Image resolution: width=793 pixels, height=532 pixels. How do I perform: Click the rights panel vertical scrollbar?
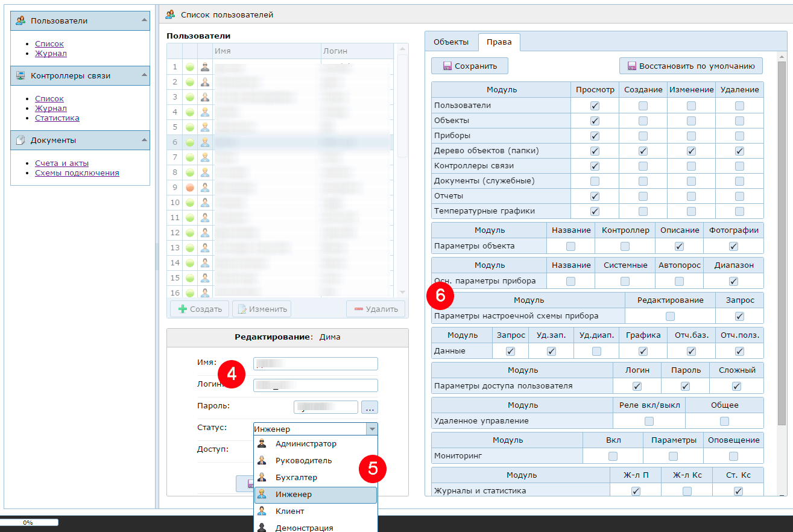coord(782,241)
